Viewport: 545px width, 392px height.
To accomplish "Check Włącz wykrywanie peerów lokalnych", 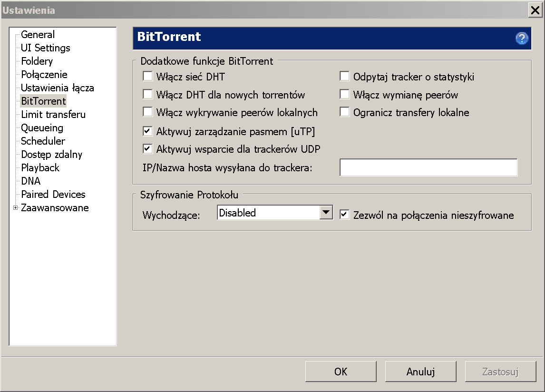I will 148,112.
